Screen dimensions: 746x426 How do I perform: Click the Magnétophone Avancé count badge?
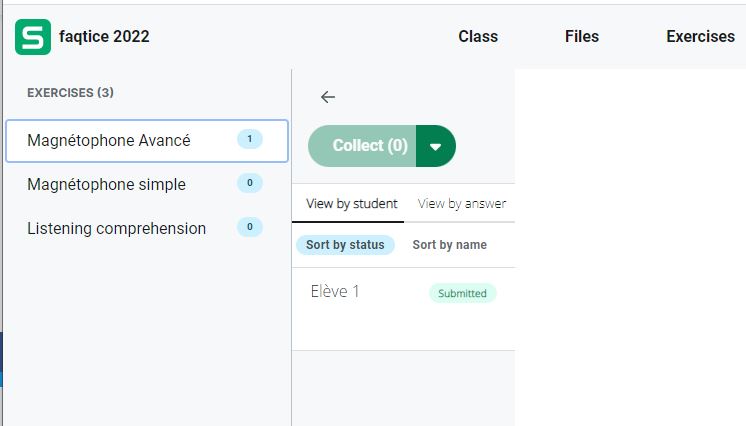[x=249, y=140]
